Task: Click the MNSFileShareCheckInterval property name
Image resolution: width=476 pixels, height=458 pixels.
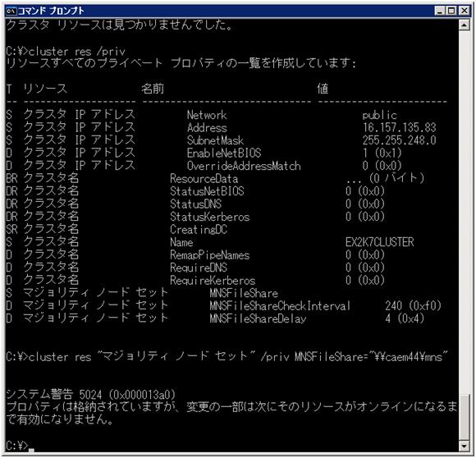Action: click(x=280, y=306)
